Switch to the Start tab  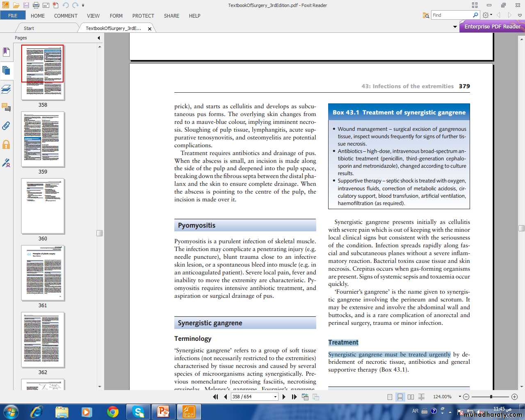[x=29, y=28]
